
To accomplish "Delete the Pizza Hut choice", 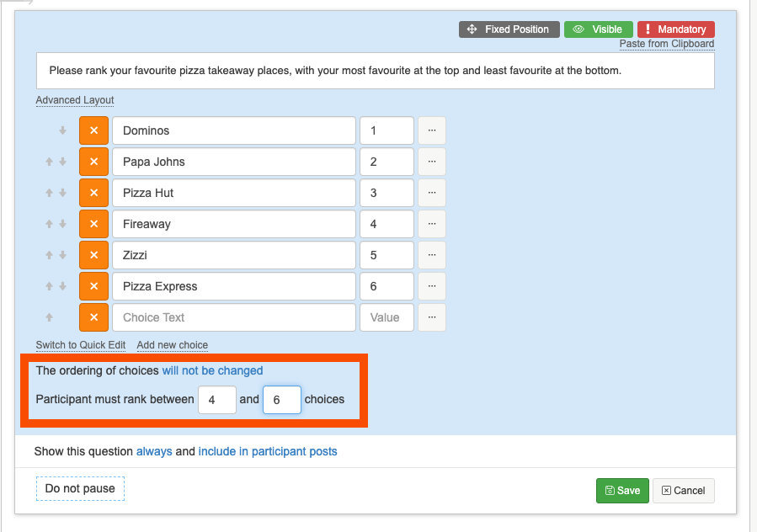I will coord(93,193).
